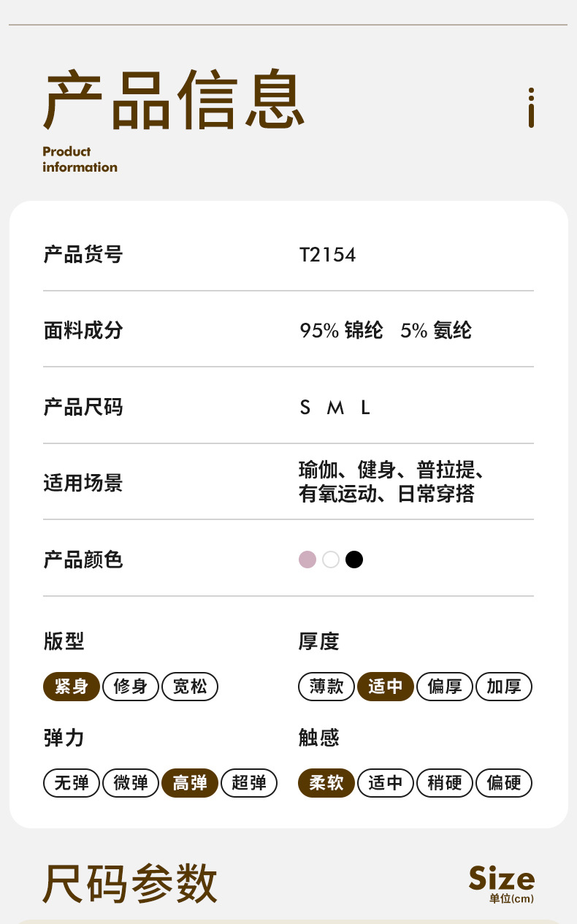Click the vertical info icon beside the title
577x924 pixels.
coord(531,108)
